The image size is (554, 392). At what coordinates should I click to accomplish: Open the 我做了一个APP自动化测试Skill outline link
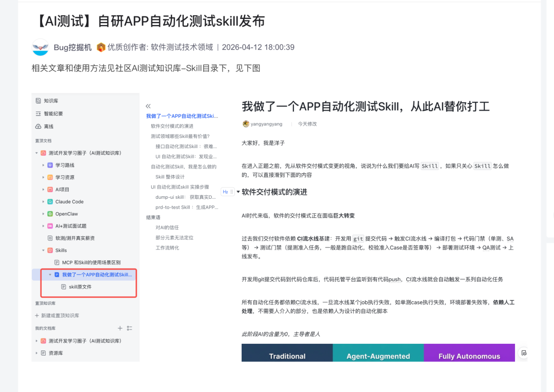pyautogui.click(x=182, y=116)
